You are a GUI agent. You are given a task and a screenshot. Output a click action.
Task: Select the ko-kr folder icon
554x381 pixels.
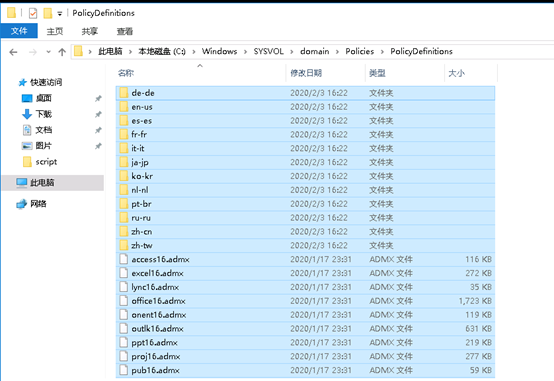(x=124, y=176)
